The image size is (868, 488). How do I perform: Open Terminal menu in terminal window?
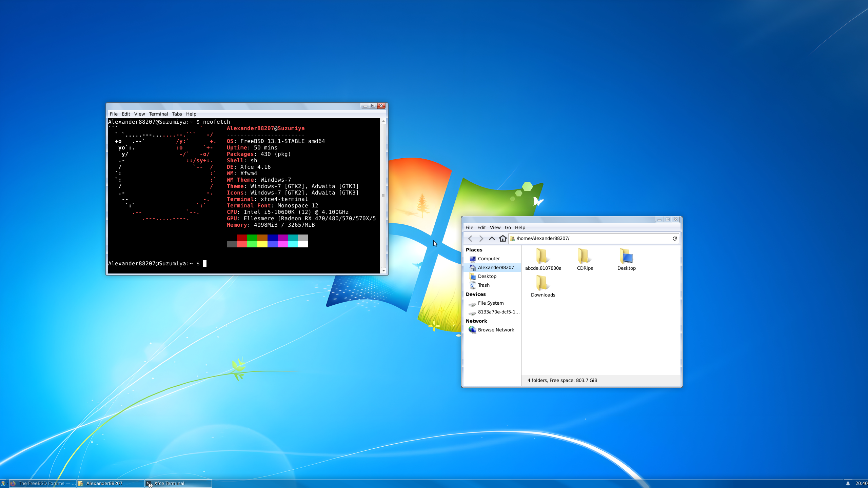coord(158,114)
